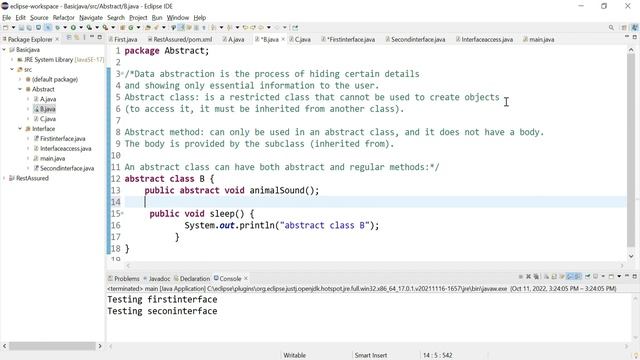Click the New file toolbar icon

pos(5,27)
